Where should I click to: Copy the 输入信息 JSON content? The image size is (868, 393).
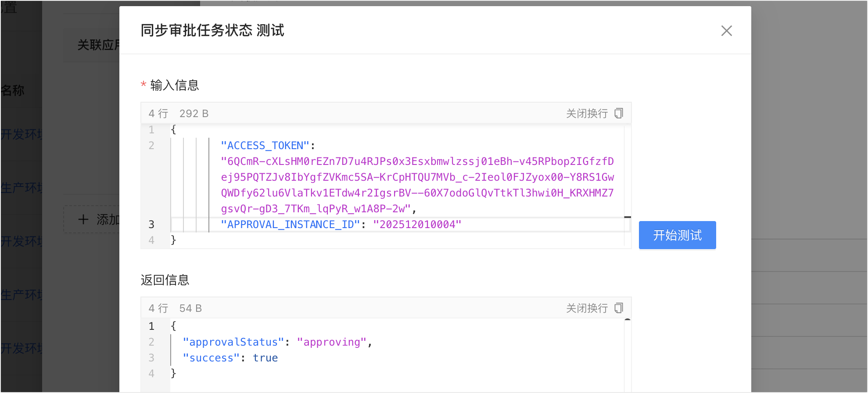tap(619, 114)
